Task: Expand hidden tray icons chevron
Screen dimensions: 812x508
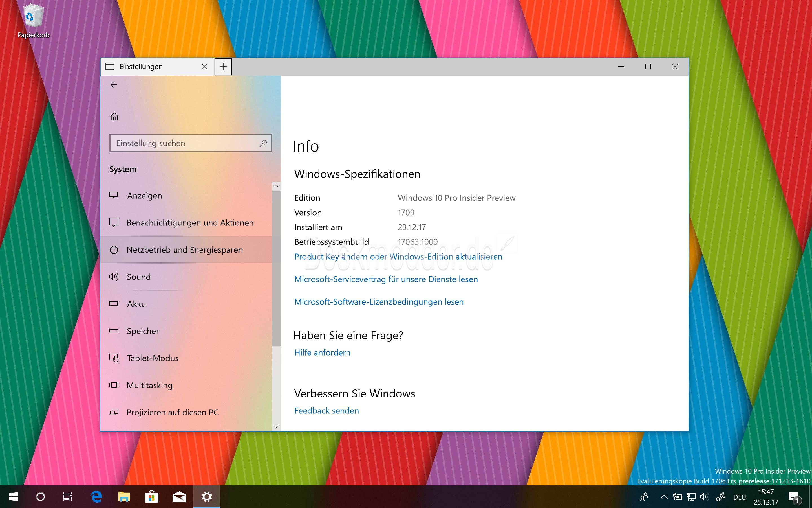Action: pyautogui.click(x=664, y=497)
